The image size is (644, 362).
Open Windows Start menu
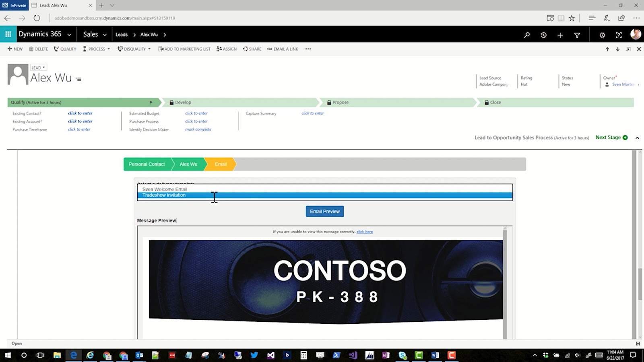click(x=8, y=355)
